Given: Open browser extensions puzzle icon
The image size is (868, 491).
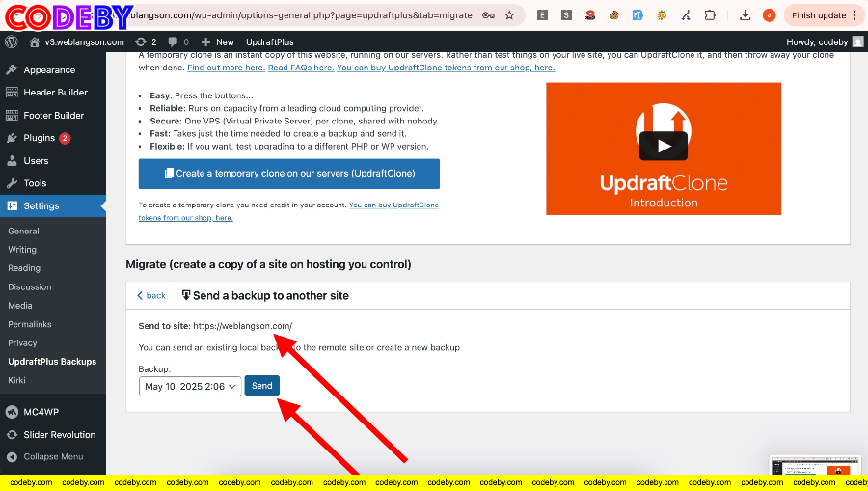Looking at the screenshot, I should [710, 15].
